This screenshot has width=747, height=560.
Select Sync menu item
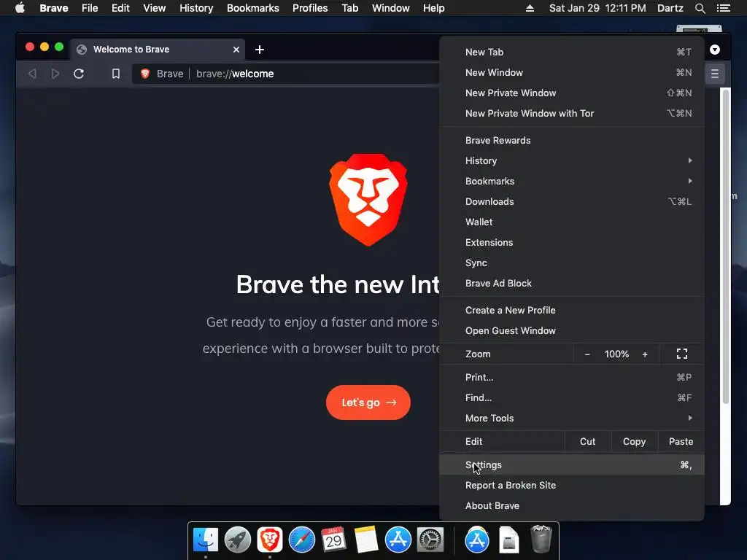click(x=572, y=263)
